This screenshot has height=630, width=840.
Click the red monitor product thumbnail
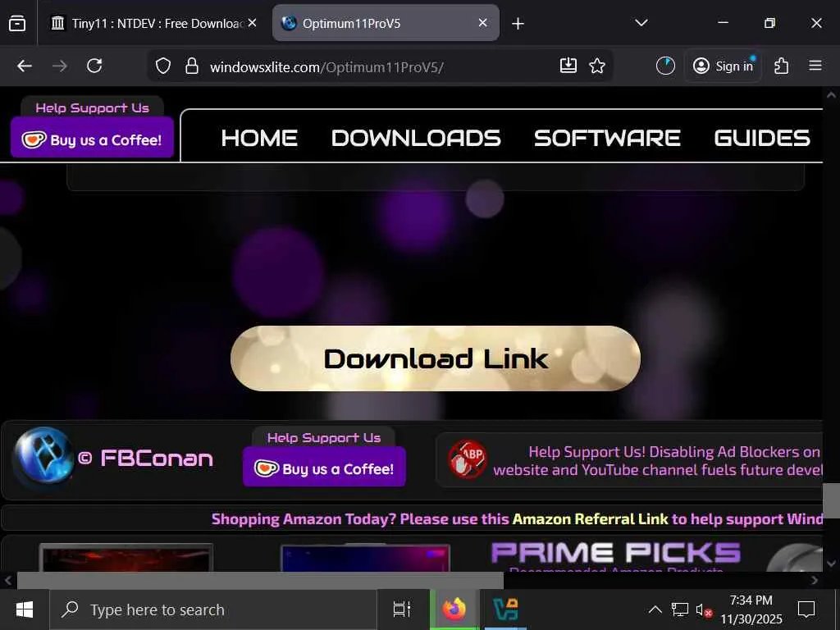[126, 557]
